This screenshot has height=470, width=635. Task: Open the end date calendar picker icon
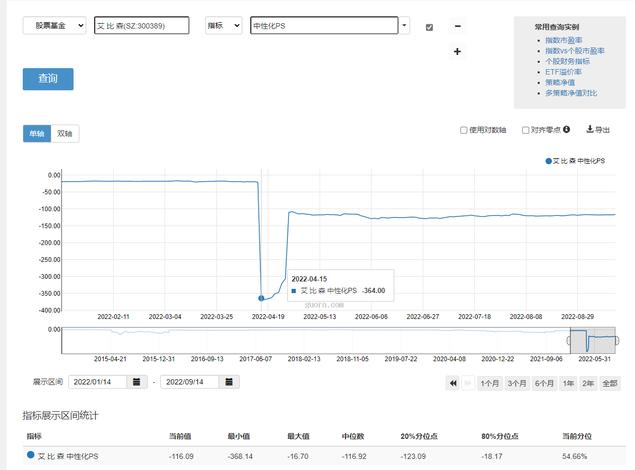(230, 382)
